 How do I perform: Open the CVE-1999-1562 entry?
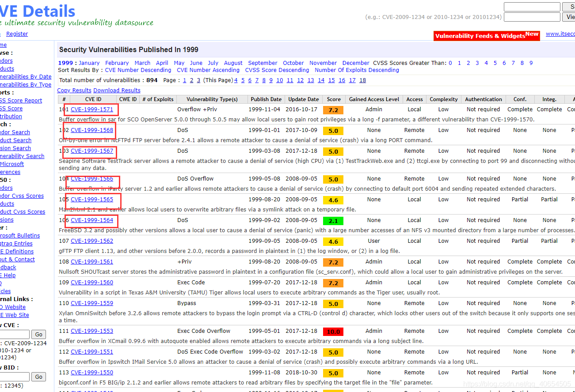[92, 241]
